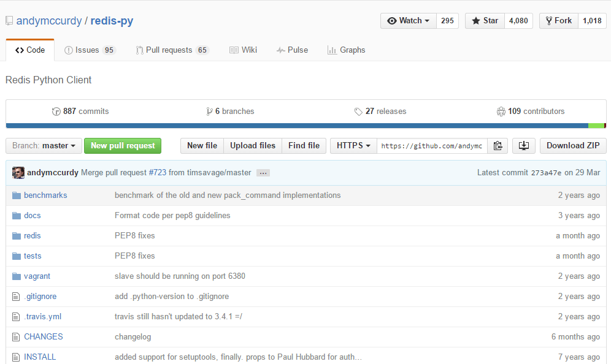Click the clone in desktop icon

[x=524, y=146]
